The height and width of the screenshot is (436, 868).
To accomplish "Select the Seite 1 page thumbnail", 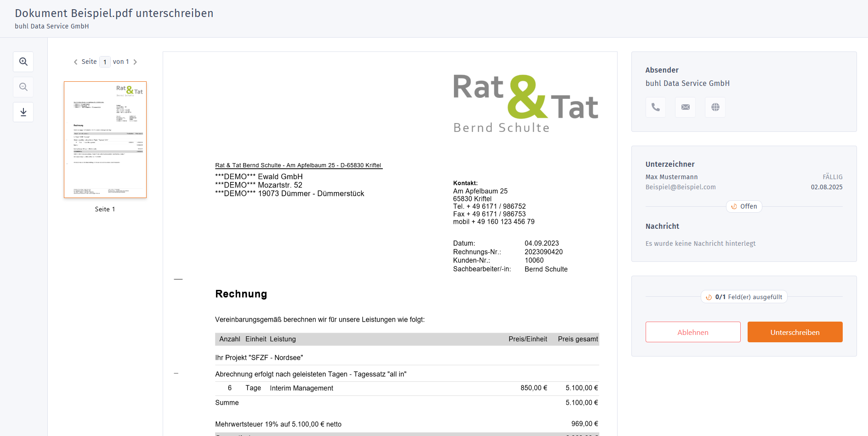I will tap(105, 140).
